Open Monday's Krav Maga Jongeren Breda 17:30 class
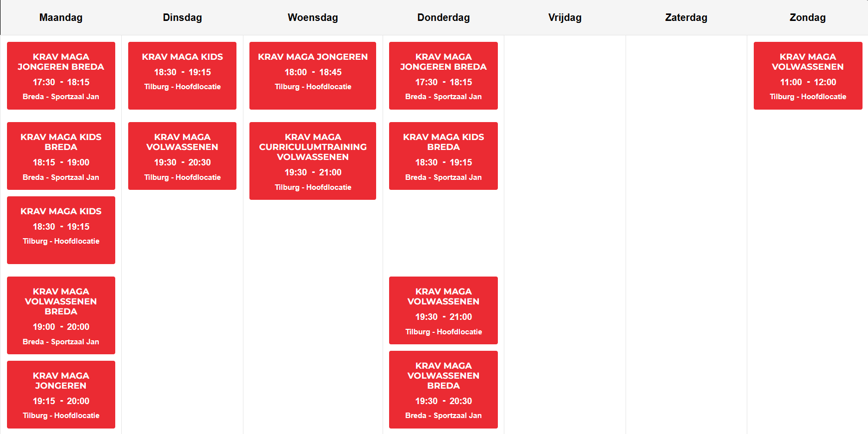 [x=61, y=76]
